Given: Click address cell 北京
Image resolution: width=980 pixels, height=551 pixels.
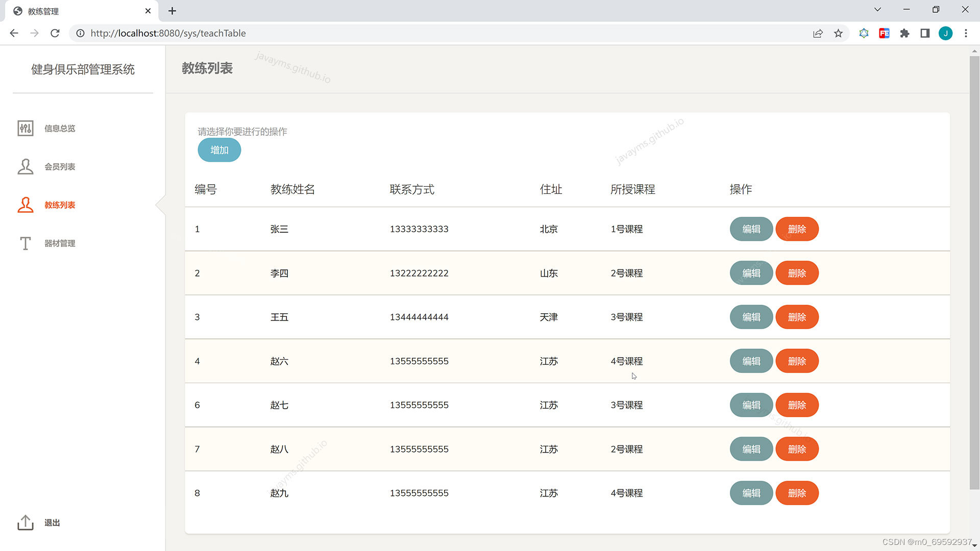Looking at the screenshot, I should tap(549, 229).
